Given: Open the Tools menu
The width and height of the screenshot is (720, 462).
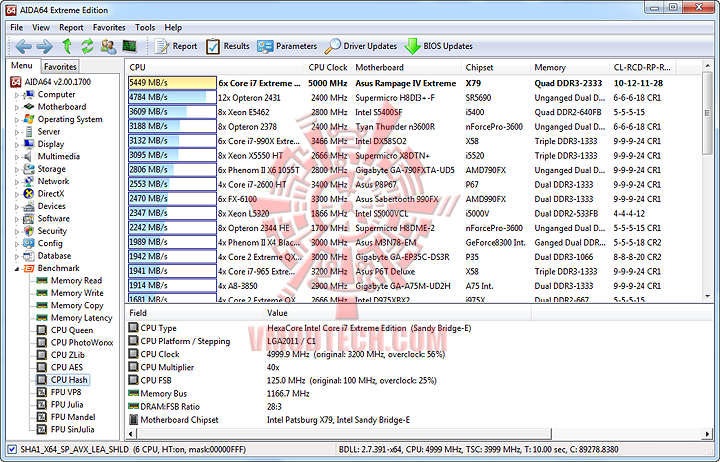Looking at the screenshot, I should pos(145,28).
